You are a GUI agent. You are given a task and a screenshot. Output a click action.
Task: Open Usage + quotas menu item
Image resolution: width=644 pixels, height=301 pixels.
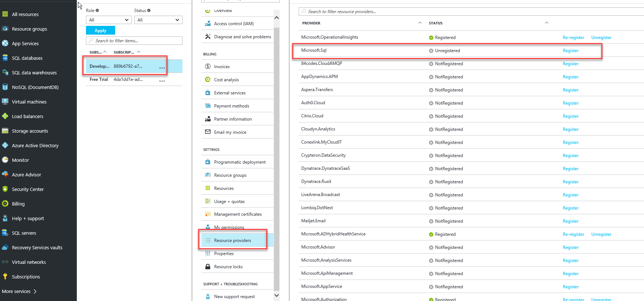point(237,201)
